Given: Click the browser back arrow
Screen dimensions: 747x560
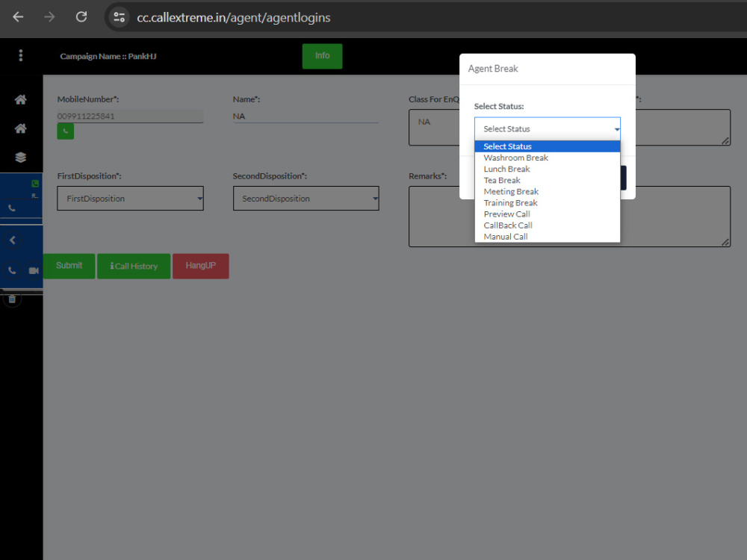Looking at the screenshot, I should [18, 17].
